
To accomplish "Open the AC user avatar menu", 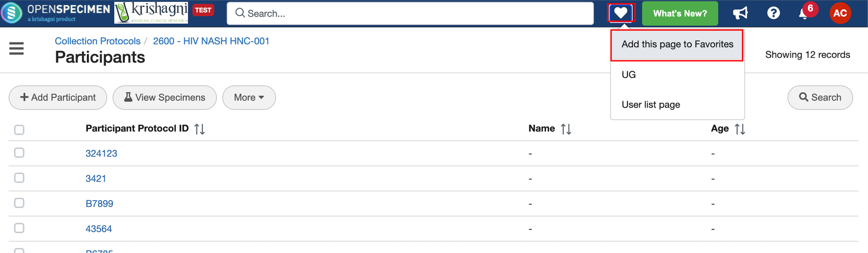I will pos(840,13).
